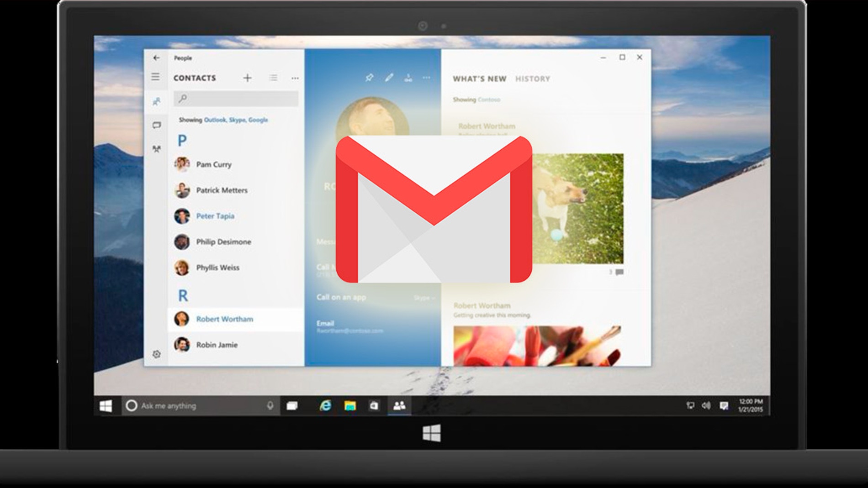Select contact Robert Wortham
This screenshot has height=488, width=868.
[x=235, y=319]
